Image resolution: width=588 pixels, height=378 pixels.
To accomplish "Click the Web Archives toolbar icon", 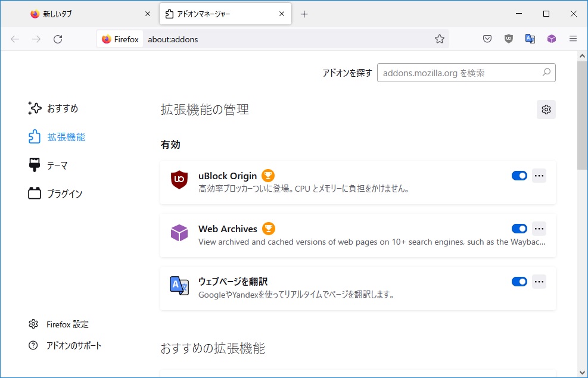I will point(552,39).
